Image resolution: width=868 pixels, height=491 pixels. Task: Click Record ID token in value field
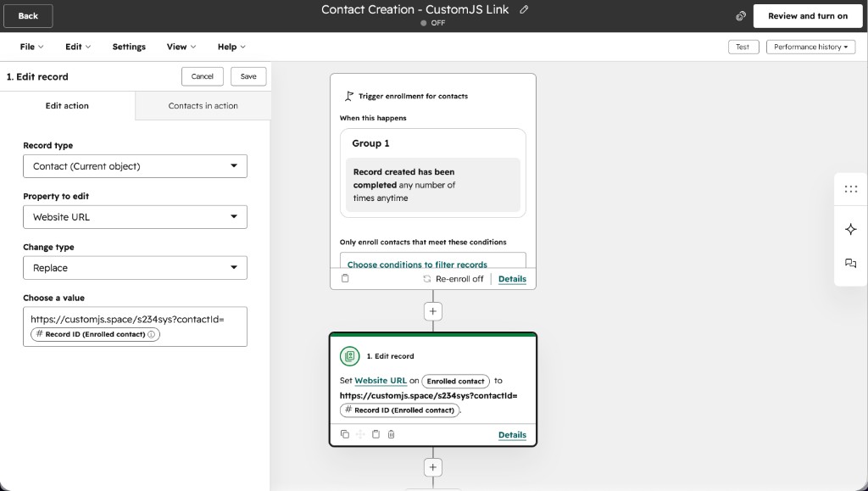point(95,334)
